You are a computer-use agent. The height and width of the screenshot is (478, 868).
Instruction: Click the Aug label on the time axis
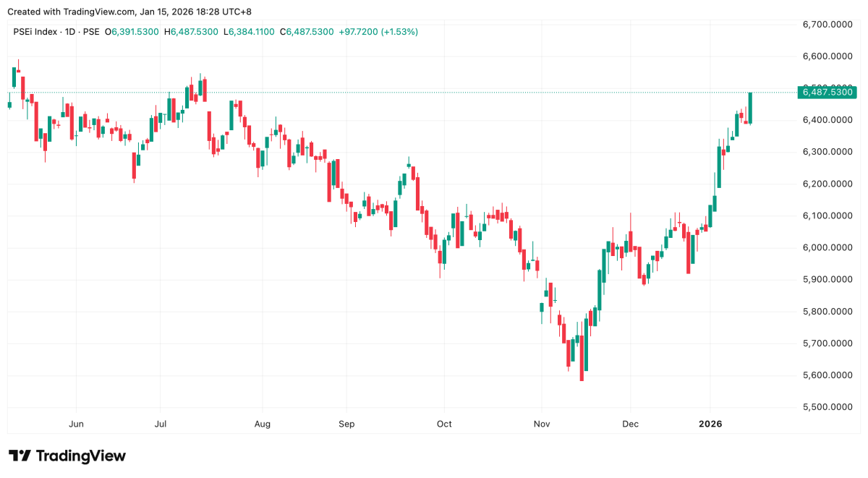(x=263, y=424)
